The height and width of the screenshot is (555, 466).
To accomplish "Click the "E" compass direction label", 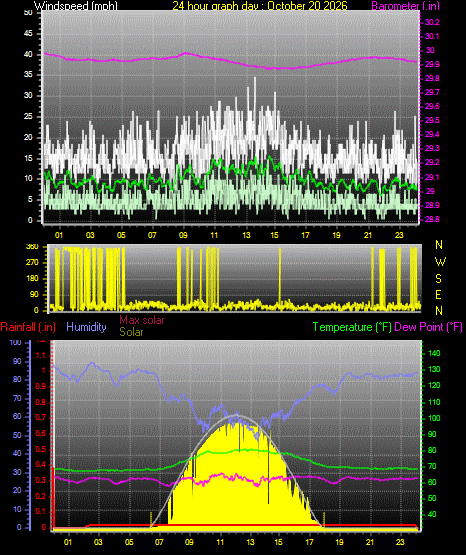I will coord(438,294).
